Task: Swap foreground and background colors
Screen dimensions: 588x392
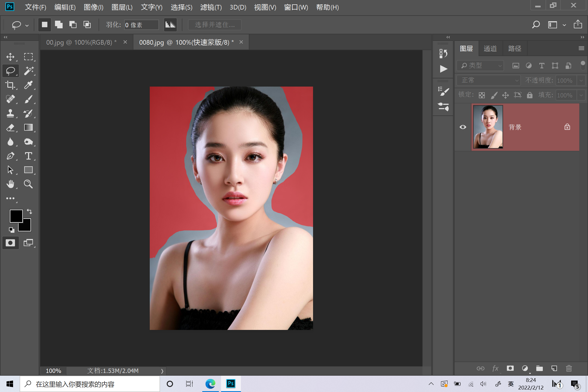Action: tap(29, 212)
